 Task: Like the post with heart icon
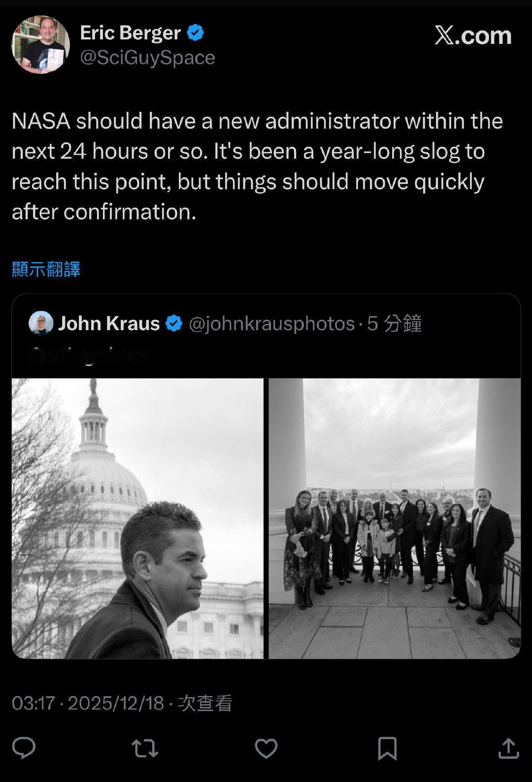(x=266, y=748)
